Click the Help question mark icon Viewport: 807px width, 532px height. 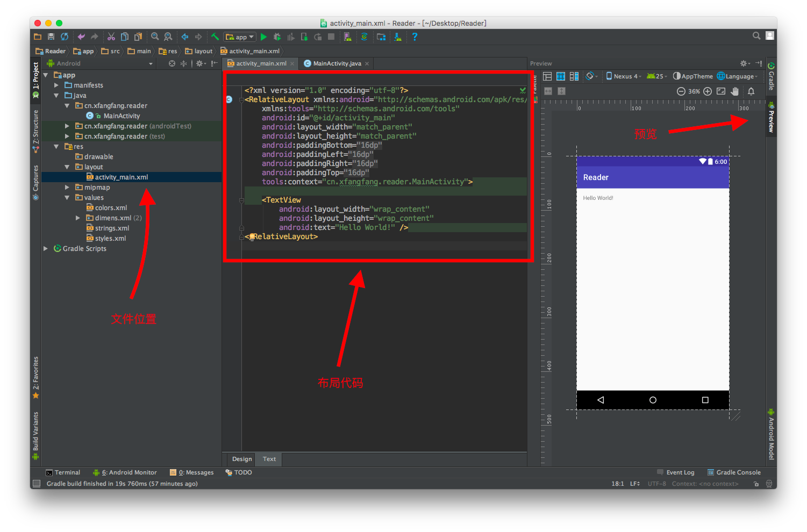pyautogui.click(x=415, y=37)
